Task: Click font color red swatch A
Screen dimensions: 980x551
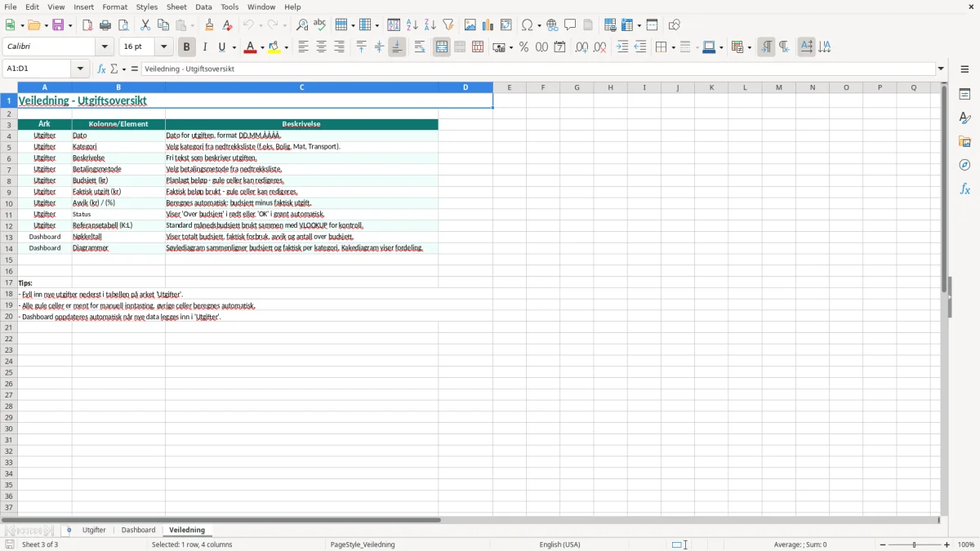Action: click(x=250, y=47)
